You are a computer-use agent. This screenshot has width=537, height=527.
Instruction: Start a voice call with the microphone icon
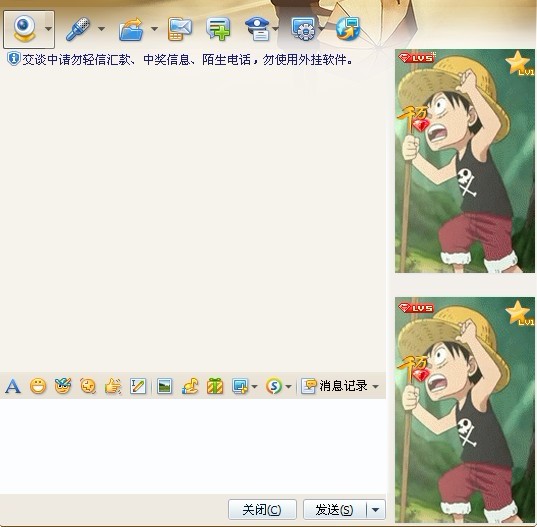(x=78, y=29)
